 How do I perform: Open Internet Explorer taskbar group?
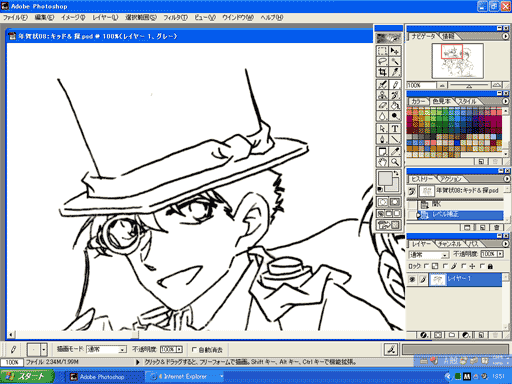[x=185, y=377]
